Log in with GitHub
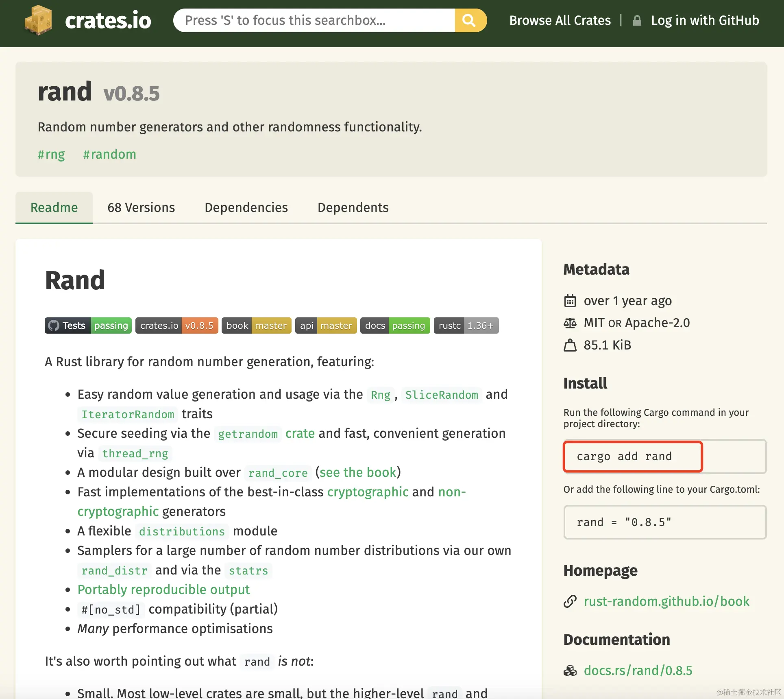The width and height of the screenshot is (784, 699). [x=705, y=20]
